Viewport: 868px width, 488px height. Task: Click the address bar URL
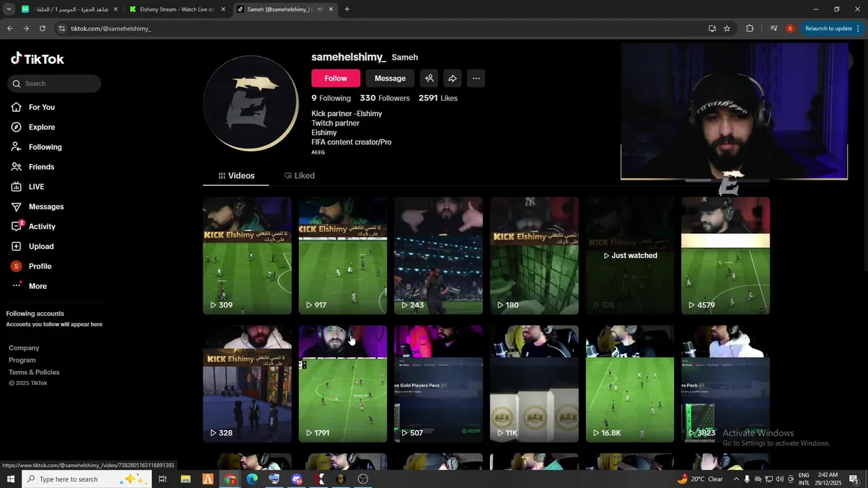coord(111,28)
